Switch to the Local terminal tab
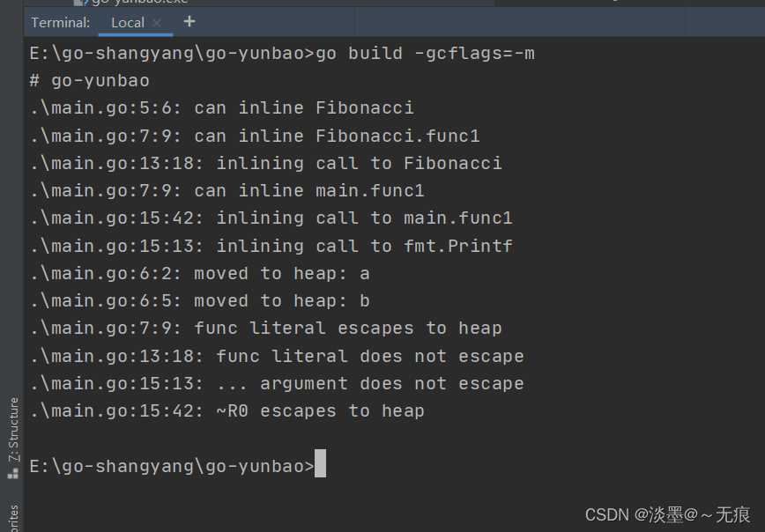765x532 pixels. pos(128,23)
